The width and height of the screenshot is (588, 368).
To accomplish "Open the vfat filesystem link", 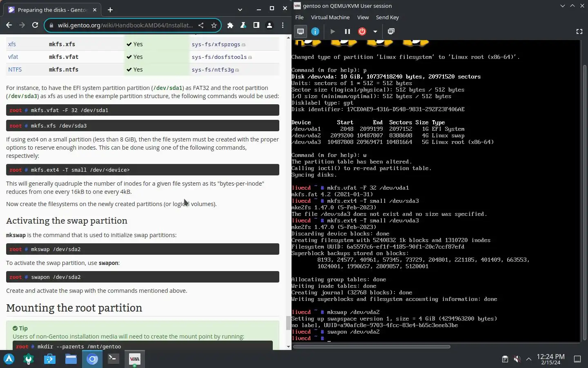I will 13,57.
